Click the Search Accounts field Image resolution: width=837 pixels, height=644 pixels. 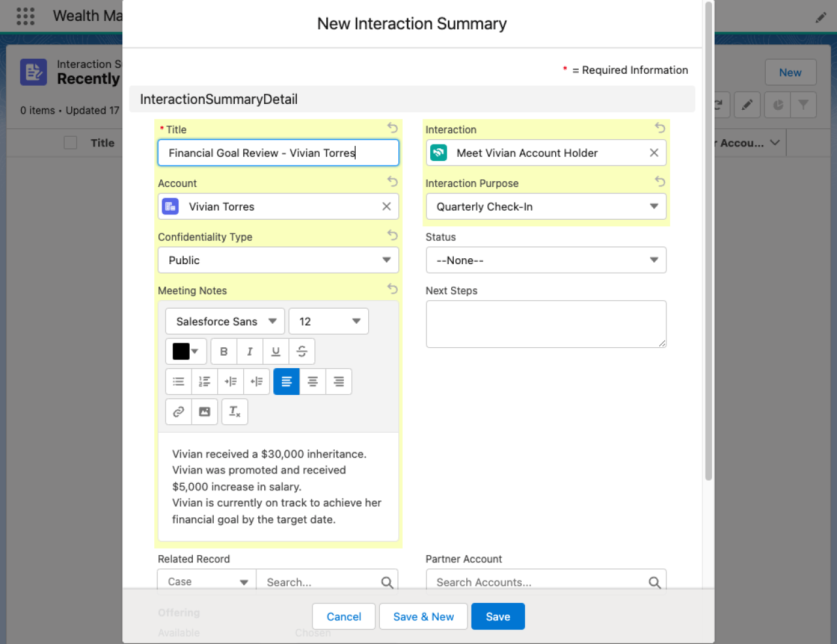[546, 581]
